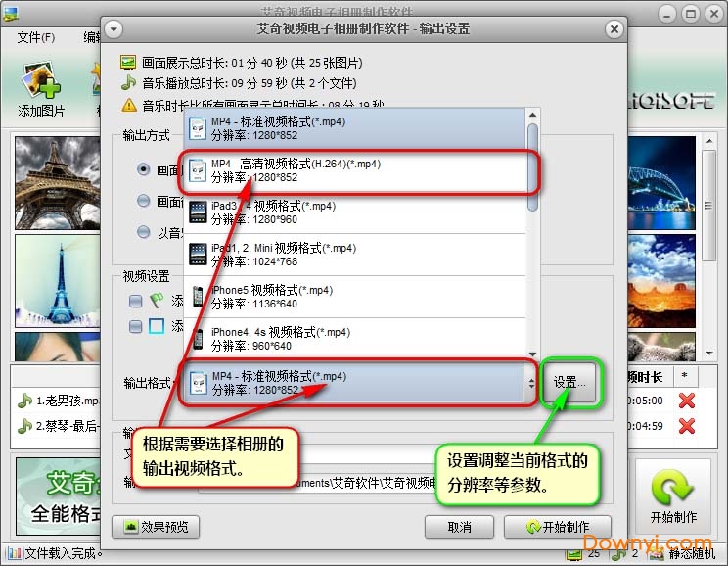This screenshot has height=566, width=728.
Task: Select the first 画面 radio button option
Action: tap(144, 169)
